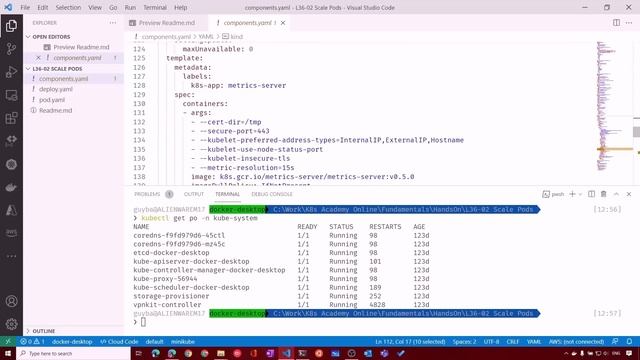Open the Manage gear menu
This screenshot has width=640, height=360.
point(11,324)
